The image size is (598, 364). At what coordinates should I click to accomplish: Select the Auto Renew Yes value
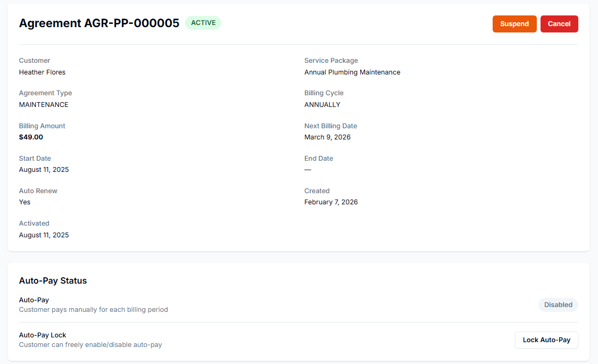click(x=24, y=202)
